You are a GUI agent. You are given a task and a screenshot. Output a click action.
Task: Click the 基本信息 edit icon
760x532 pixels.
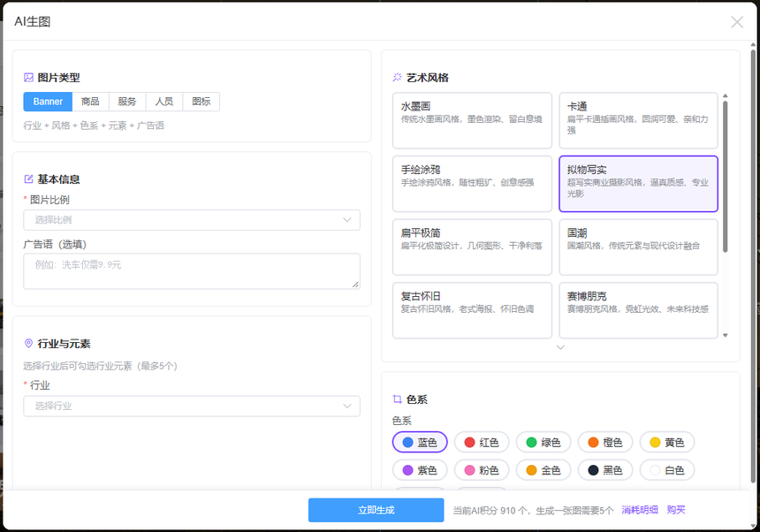pos(28,179)
